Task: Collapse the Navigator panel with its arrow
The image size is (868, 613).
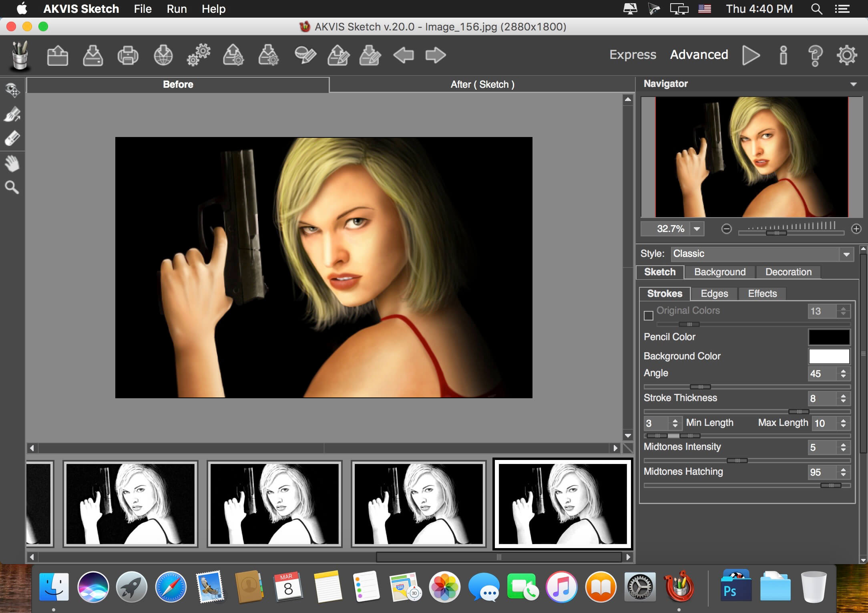Action: tap(854, 84)
